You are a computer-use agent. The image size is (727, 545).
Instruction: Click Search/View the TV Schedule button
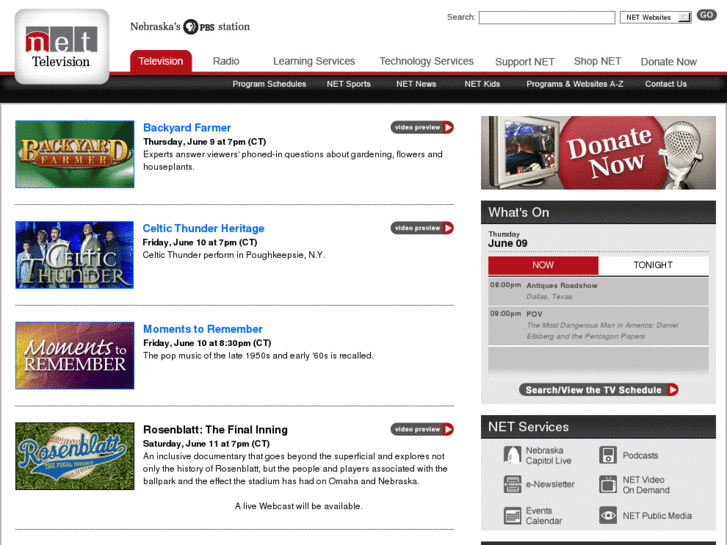pos(599,390)
